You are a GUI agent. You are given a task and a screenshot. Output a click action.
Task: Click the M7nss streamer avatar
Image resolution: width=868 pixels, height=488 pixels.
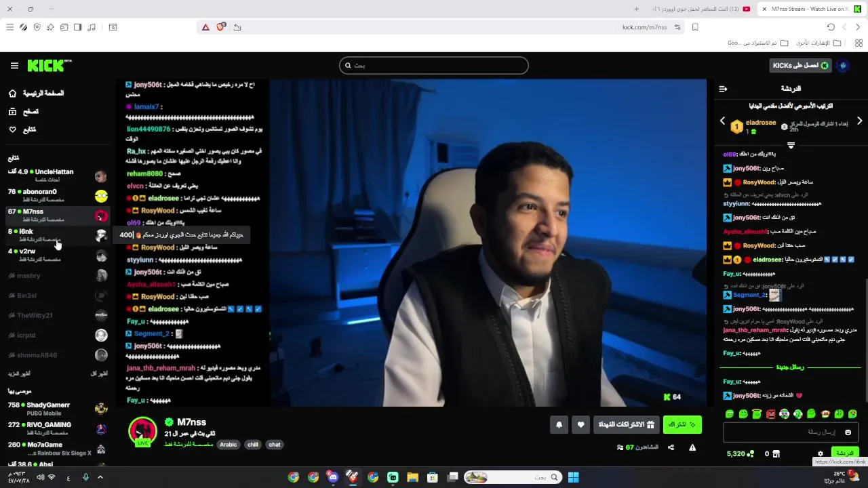[142, 431]
